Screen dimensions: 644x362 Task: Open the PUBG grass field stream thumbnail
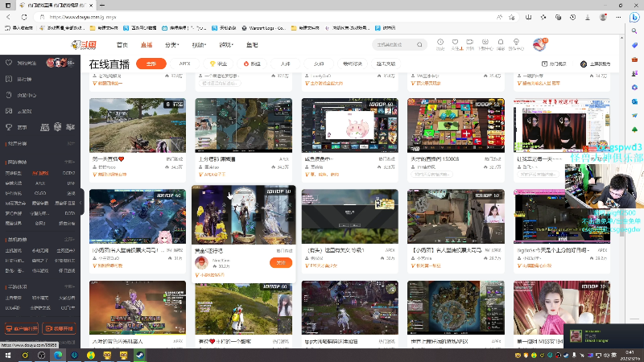(138, 125)
